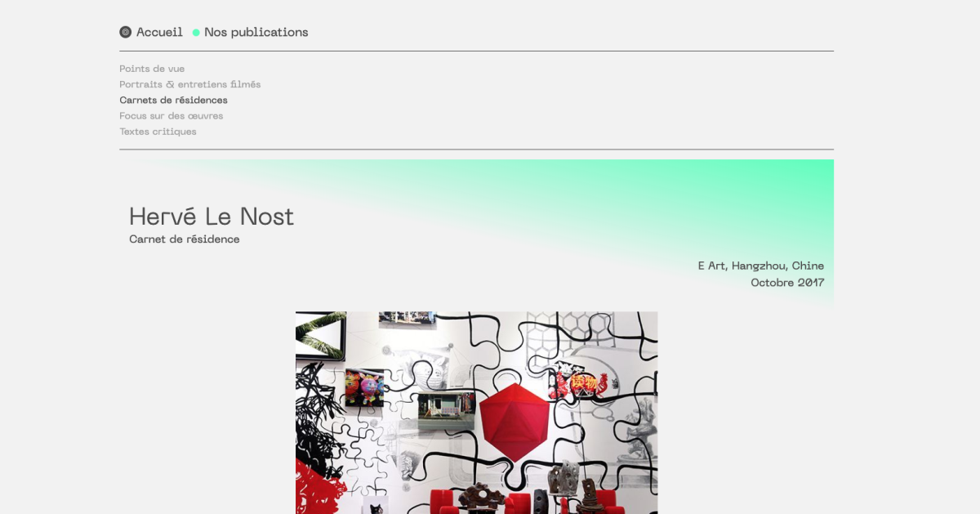Image resolution: width=980 pixels, height=514 pixels.
Task: Click the Hervé Le Nost title
Action: coord(212,217)
